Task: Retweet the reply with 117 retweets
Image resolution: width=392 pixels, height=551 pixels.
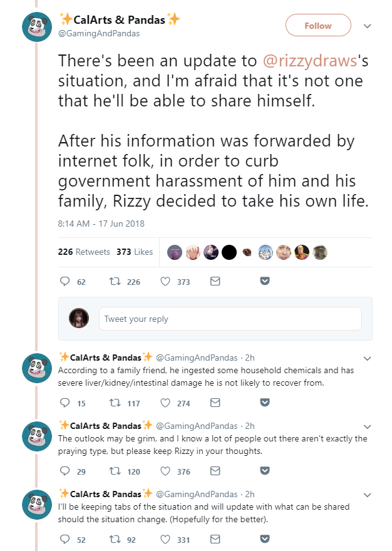Action: (115, 403)
